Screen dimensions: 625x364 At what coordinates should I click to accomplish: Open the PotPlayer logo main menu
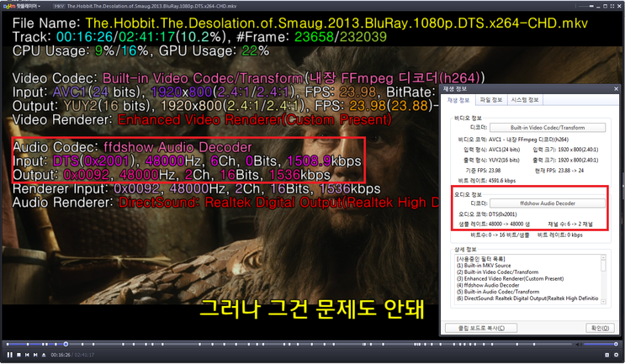(x=22, y=6)
